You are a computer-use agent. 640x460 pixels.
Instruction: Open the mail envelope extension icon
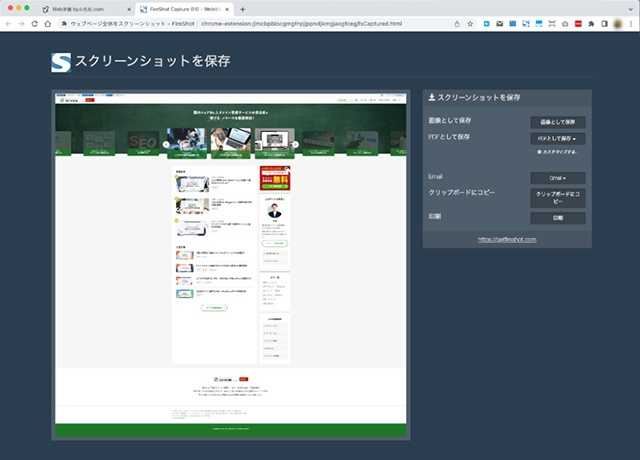coord(500,24)
